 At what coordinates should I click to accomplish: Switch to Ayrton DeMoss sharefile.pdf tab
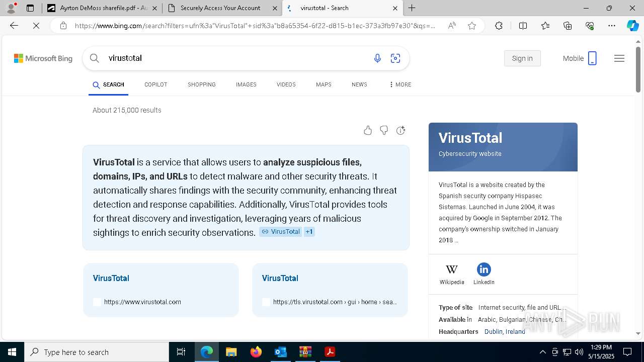point(101,8)
